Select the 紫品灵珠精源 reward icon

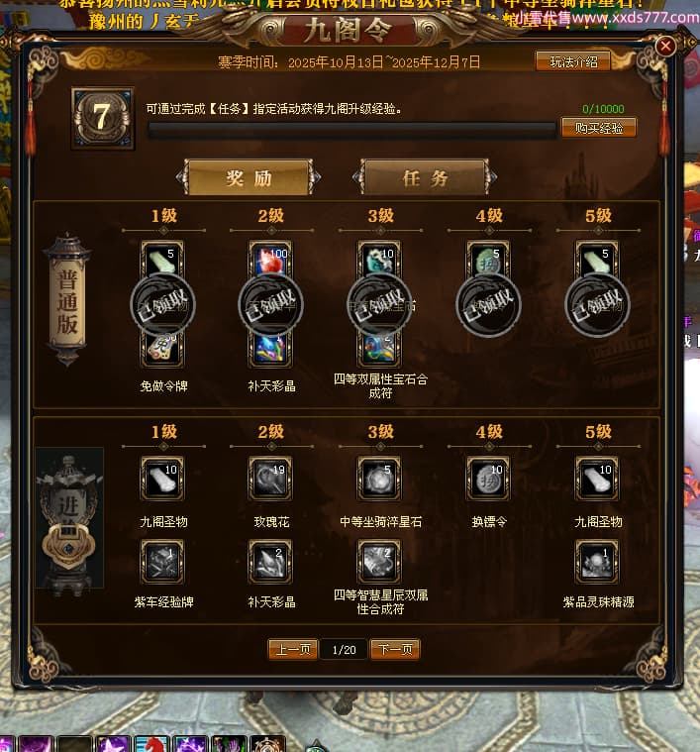597,561
